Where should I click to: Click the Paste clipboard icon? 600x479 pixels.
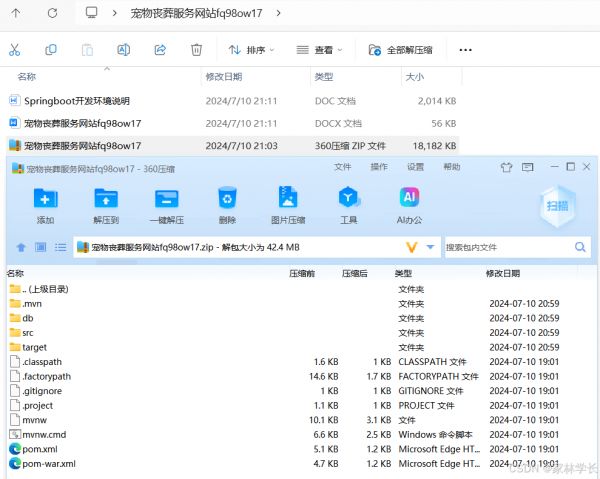click(x=87, y=50)
